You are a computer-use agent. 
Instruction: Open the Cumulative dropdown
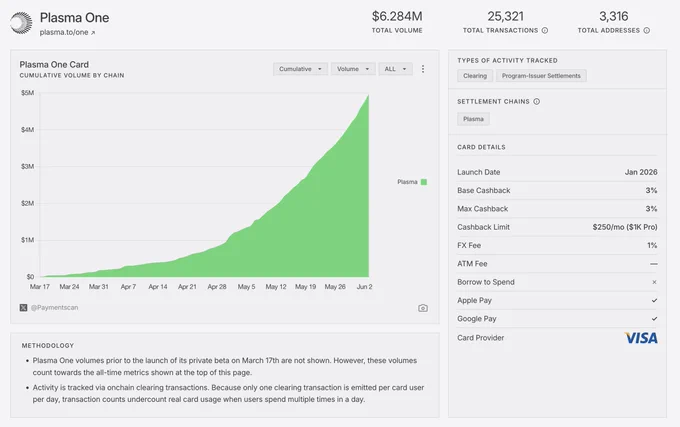tap(300, 69)
